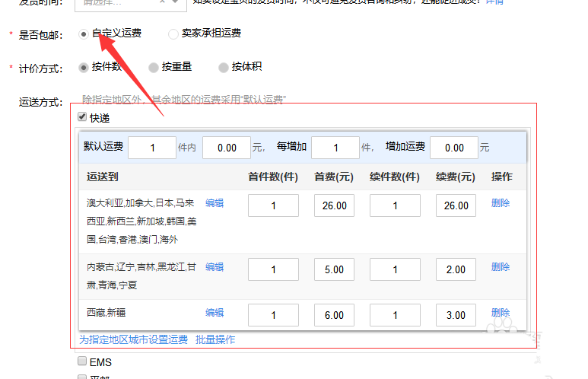The width and height of the screenshot is (588, 379).
Task: Click 编辑 for the 澳大利亚 region row
Action: 215,203
